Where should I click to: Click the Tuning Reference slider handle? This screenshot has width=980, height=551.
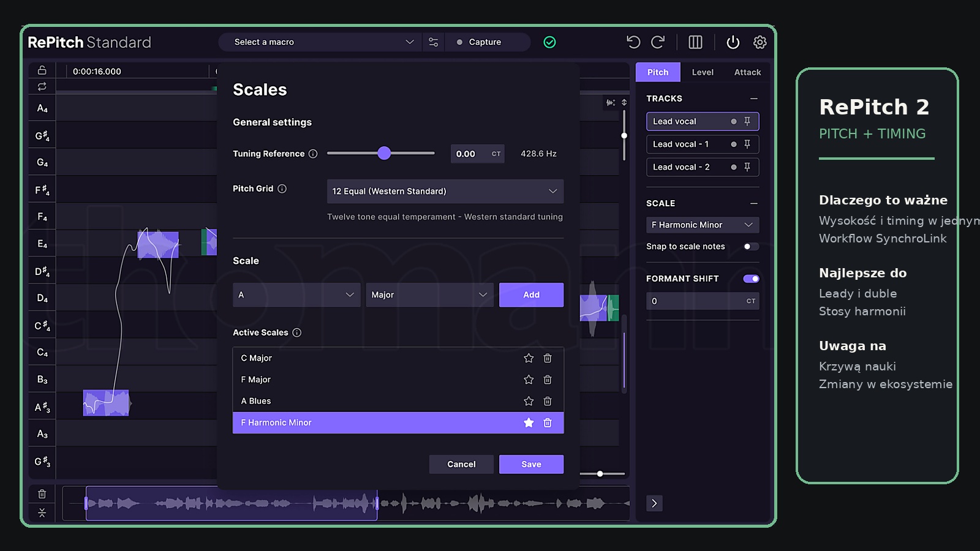click(384, 153)
